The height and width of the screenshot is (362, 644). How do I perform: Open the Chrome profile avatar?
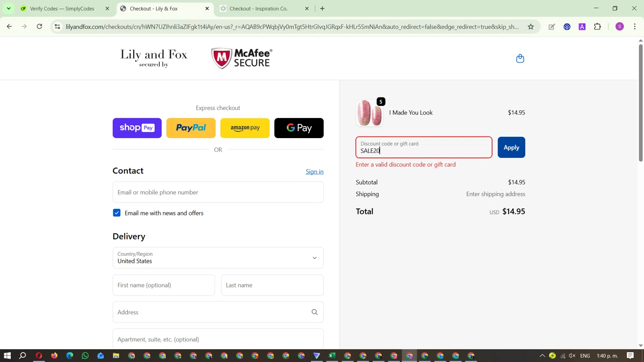[x=620, y=27]
